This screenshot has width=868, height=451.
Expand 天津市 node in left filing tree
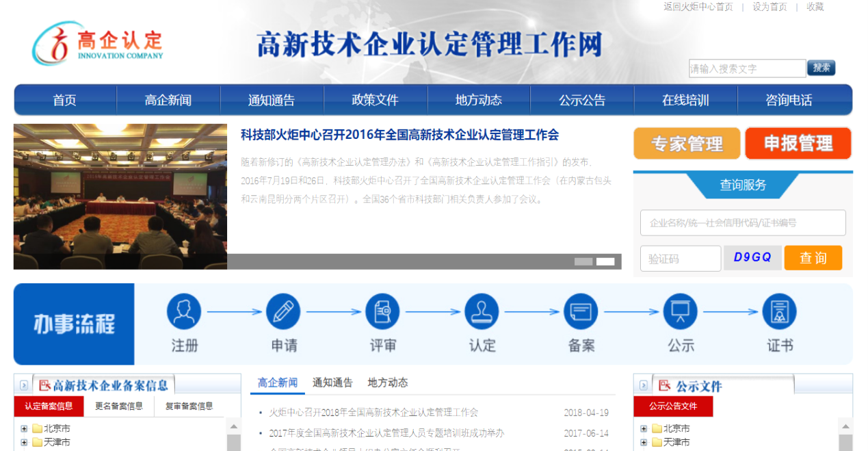[x=24, y=443]
